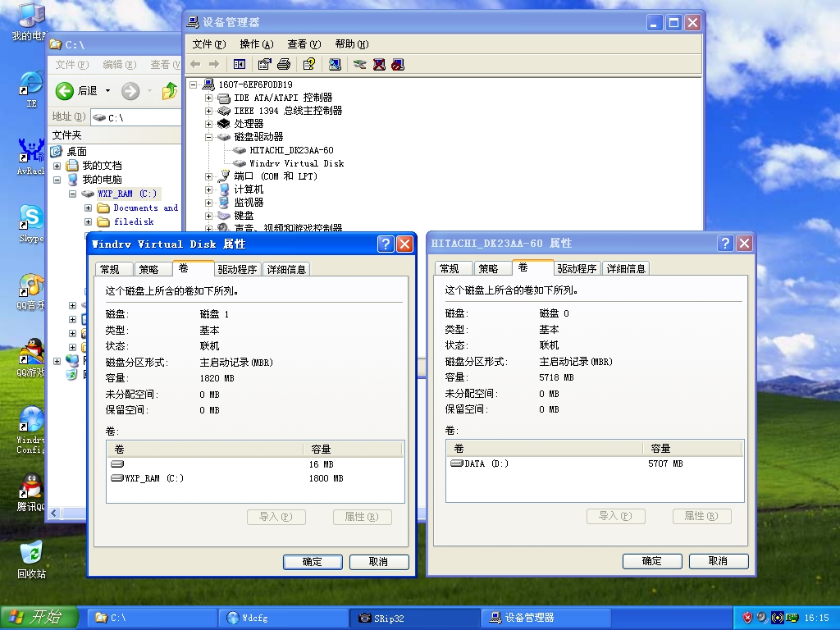Click the Print toolbar icon in Device Manager
Screen dimensions: 840x630
pyautogui.click(x=284, y=64)
